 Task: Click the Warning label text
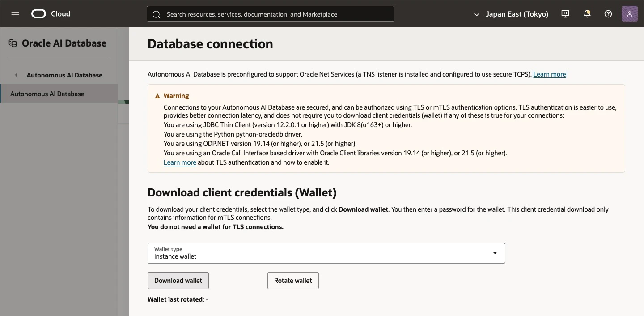coord(176,96)
